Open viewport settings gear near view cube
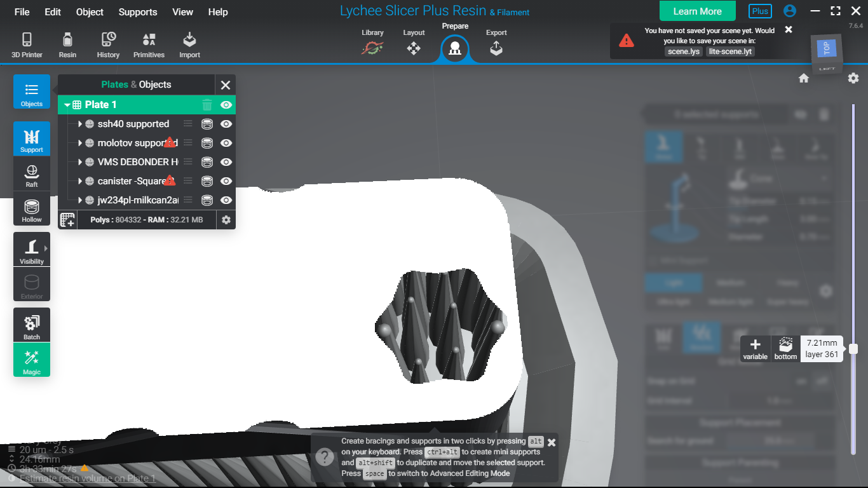 [853, 78]
